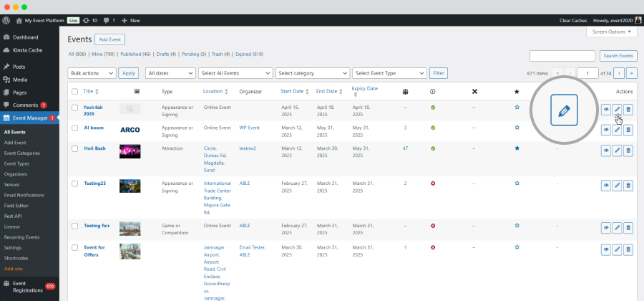Feature the Tech fair 2025 star
Viewport: 644px width, 301px height.
coord(517,107)
